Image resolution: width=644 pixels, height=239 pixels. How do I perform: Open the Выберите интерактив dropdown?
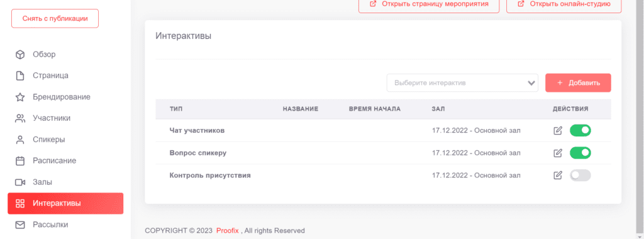click(x=462, y=83)
